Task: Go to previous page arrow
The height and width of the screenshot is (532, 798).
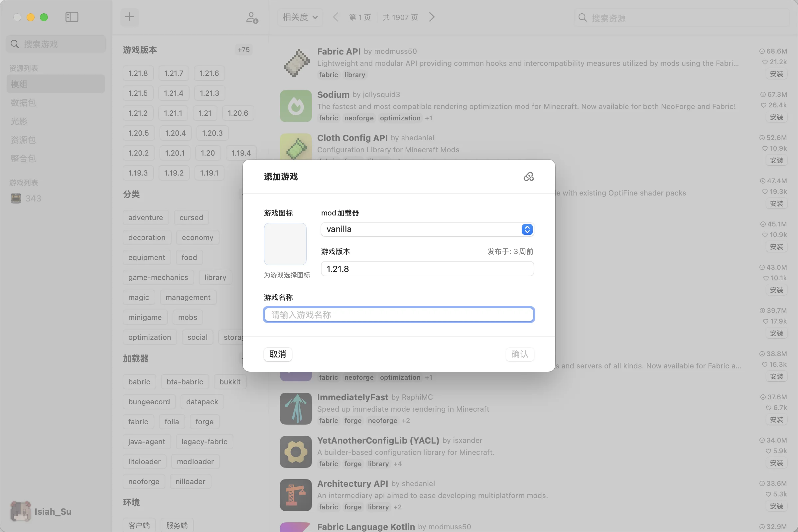Action: pos(335,17)
